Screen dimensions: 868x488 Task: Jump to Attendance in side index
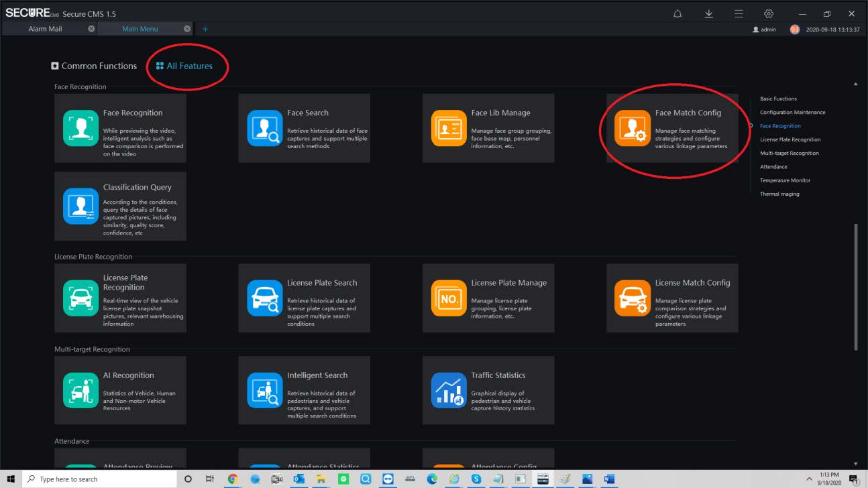point(773,166)
